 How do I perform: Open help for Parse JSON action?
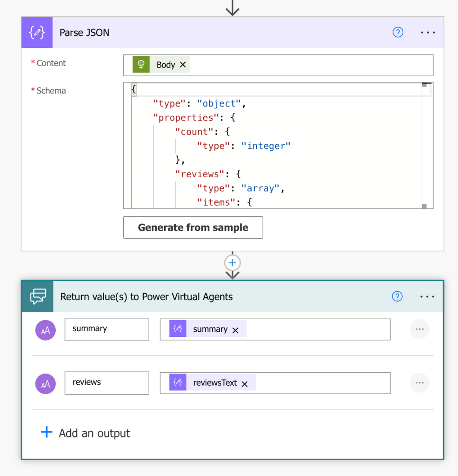[398, 32]
